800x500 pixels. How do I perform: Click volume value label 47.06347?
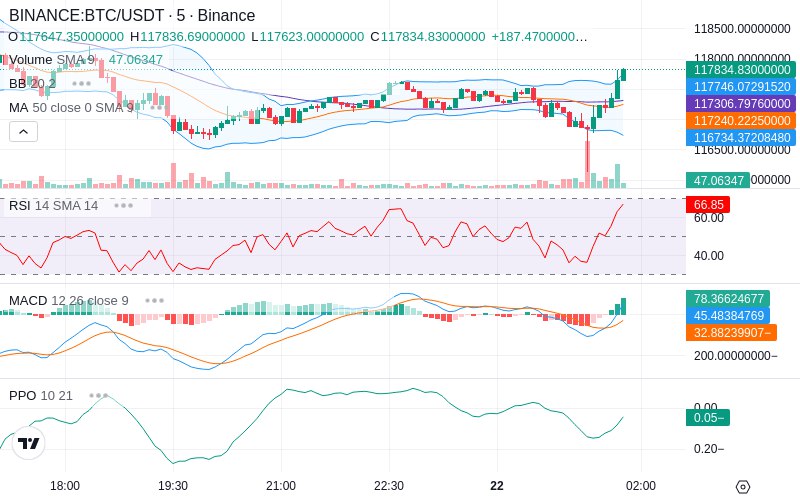[x=718, y=180]
